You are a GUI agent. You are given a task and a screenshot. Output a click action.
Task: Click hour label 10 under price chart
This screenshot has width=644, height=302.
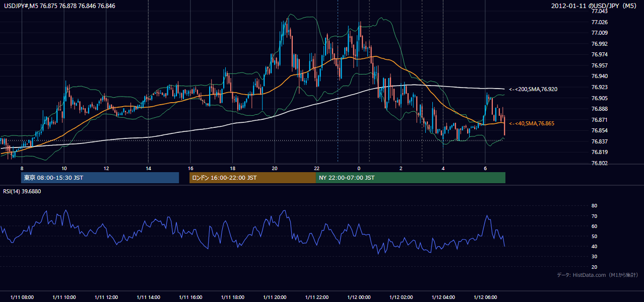point(64,168)
